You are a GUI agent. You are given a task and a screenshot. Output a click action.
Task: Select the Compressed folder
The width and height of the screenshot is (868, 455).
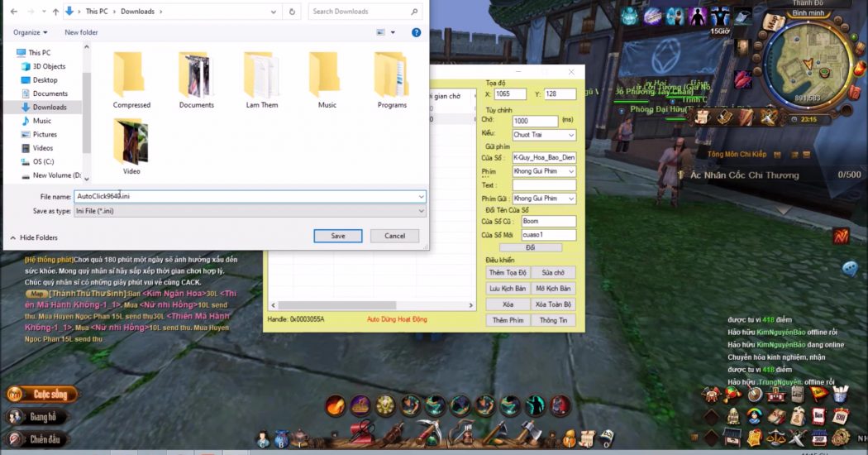click(x=131, y=80)
